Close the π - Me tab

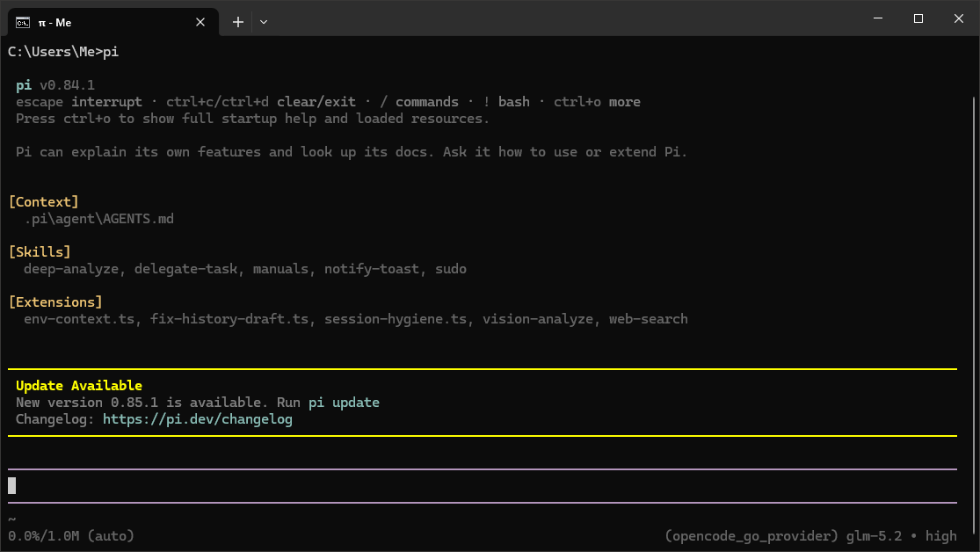coord(200,22)
